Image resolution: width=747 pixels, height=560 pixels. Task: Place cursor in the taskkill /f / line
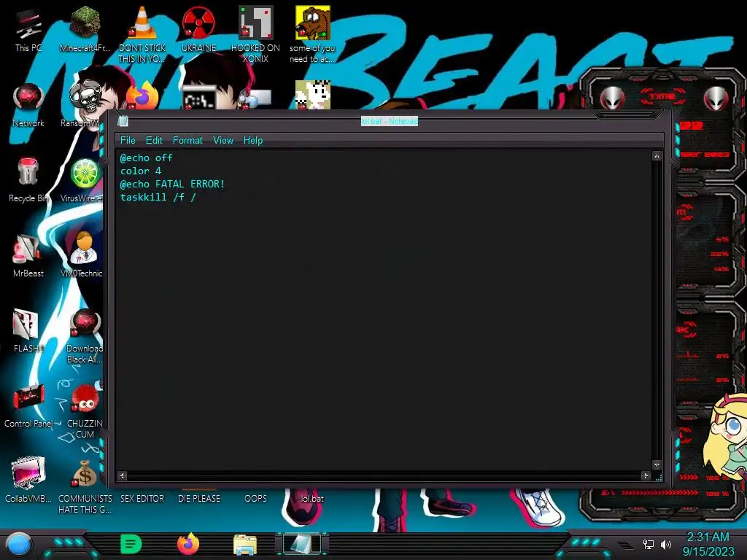click(158, 197)
